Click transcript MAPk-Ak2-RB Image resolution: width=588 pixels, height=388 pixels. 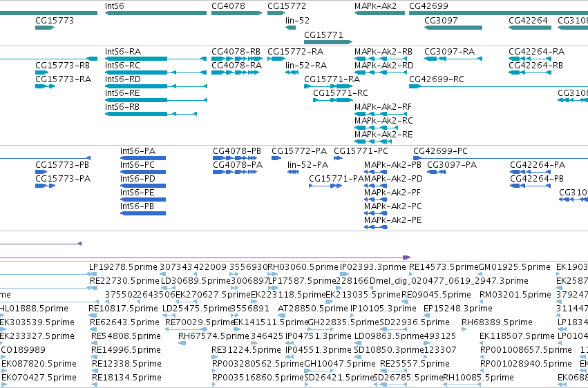tap(379, 59)
